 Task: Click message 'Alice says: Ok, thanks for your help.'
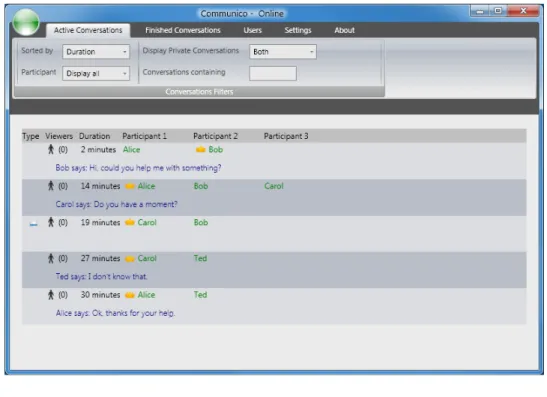tap(115, 313)
